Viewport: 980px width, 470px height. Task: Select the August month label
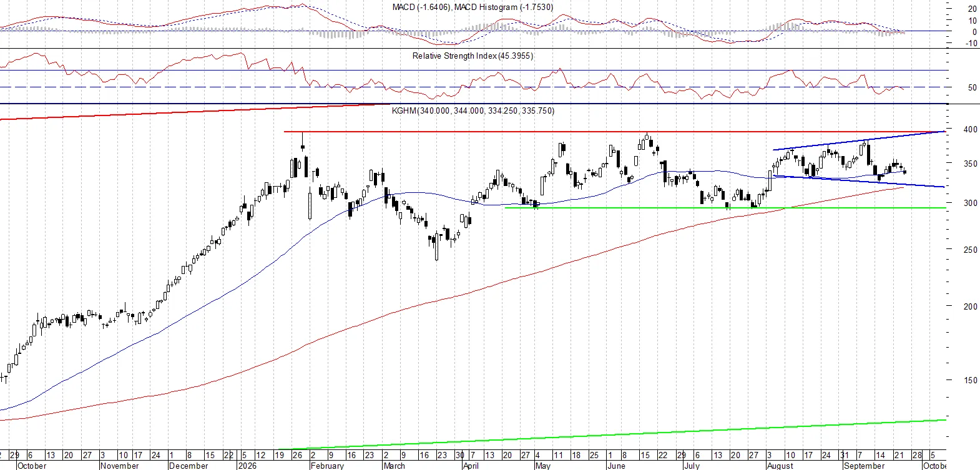(x=780, y=466)
